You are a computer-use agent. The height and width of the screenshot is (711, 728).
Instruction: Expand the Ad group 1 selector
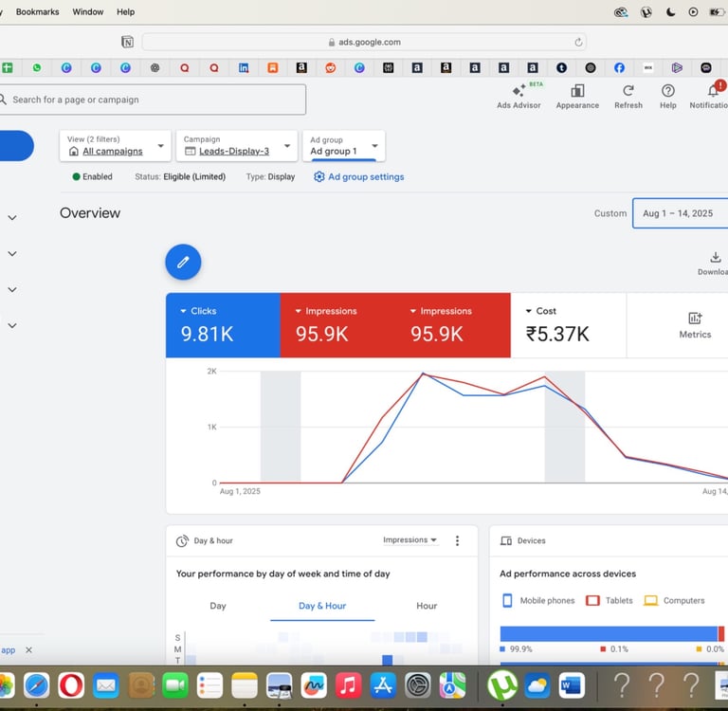343,146
